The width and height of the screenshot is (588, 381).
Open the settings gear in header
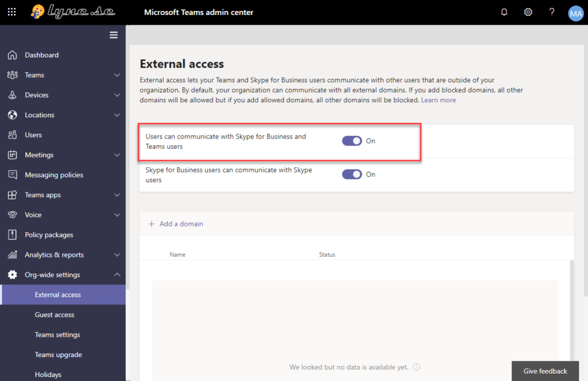[528, 12]
